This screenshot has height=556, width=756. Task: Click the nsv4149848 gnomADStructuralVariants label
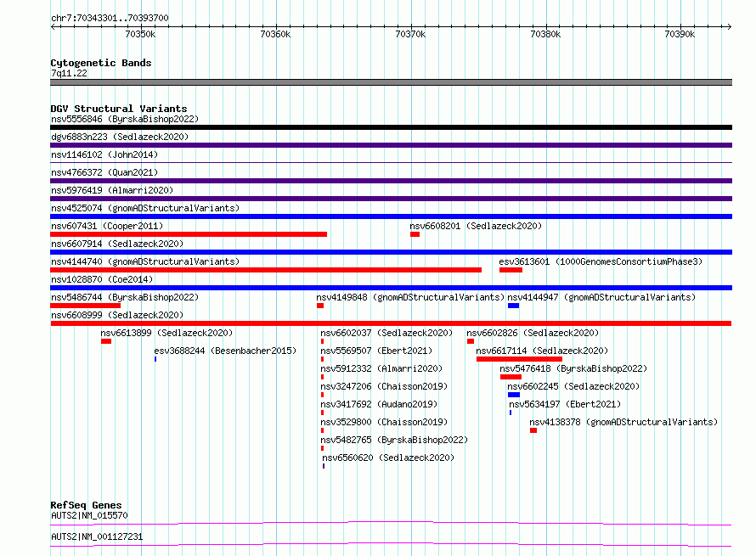(x=410, y=297)
